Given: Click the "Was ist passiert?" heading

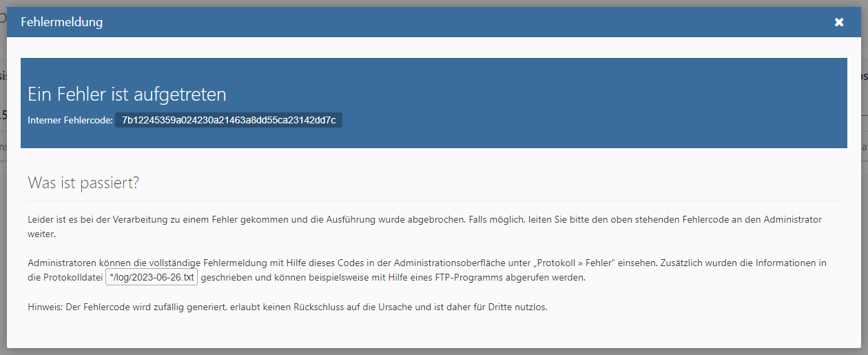Looking at the screenshot, I should 83,183.
